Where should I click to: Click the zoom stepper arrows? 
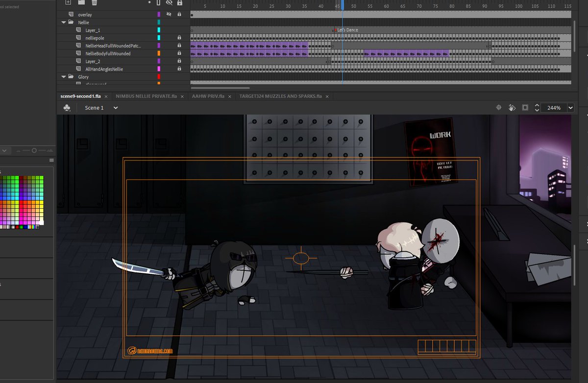pos(537,108)
